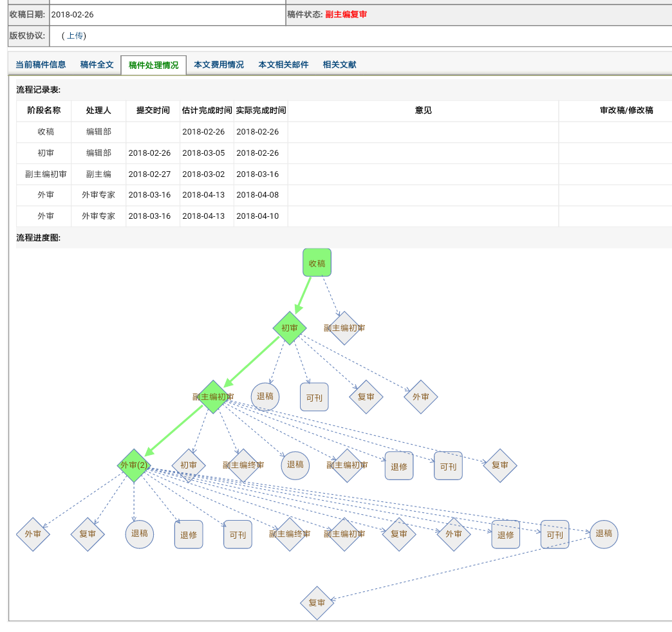Image resolution: width=672 pixels, height=632 pixels.
Task: Click the 退稿 circle in fourth row
Action: [x=295, y=465]
